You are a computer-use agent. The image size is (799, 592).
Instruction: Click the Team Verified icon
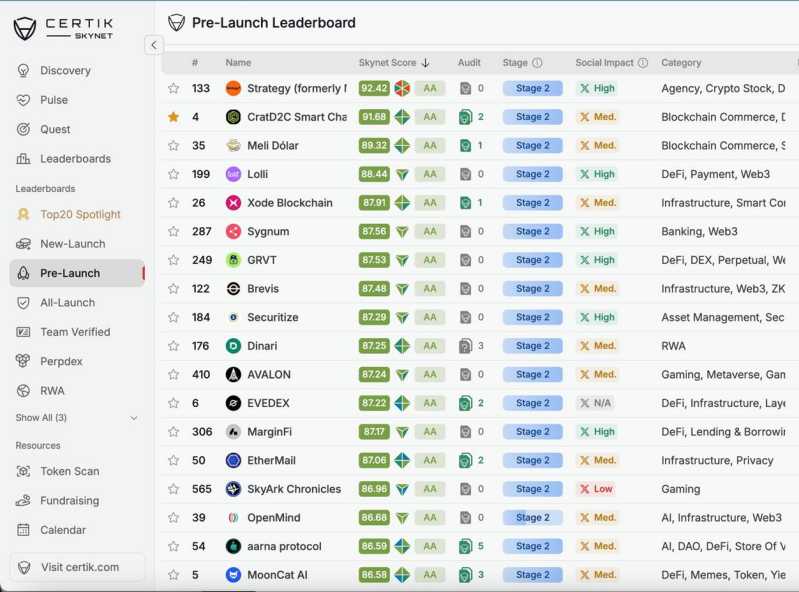[x=23, y=332]
